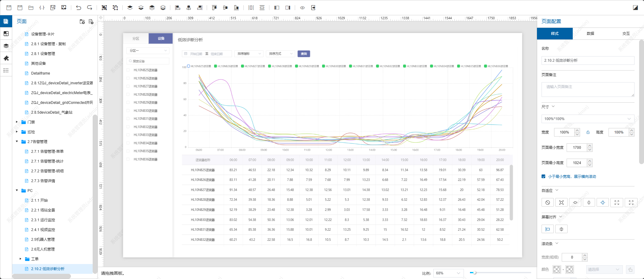Click the save-as floppy disk icon
Screen dimensions: 644x279
tap(53, 8)
